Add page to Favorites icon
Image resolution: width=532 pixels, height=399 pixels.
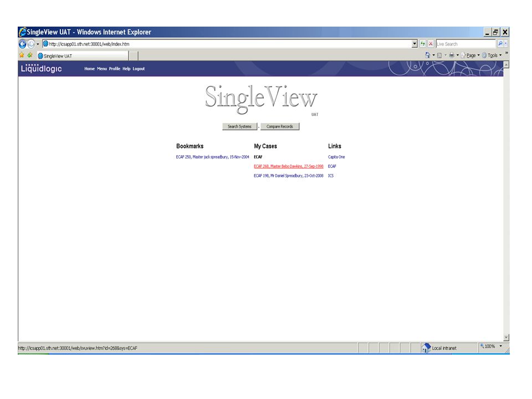pyautogui.click(x=30, y=55)
